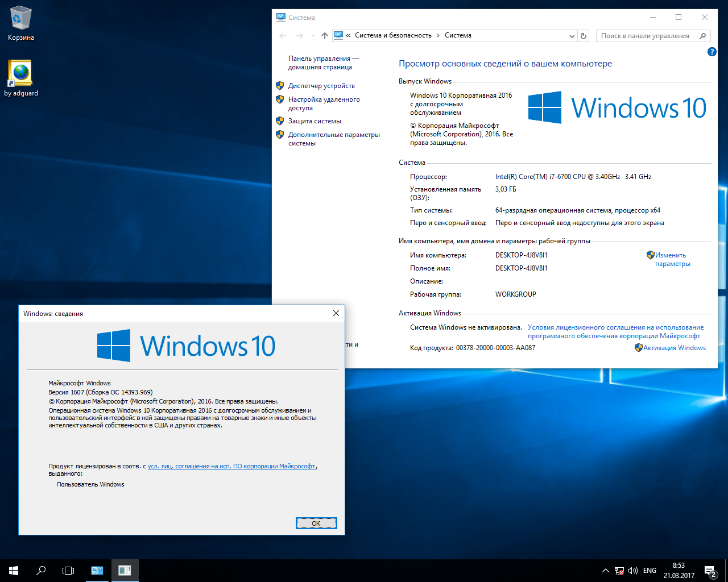728x582 pixels.
Task: Click 'Активация Windows' link
Action: (675, 348)
